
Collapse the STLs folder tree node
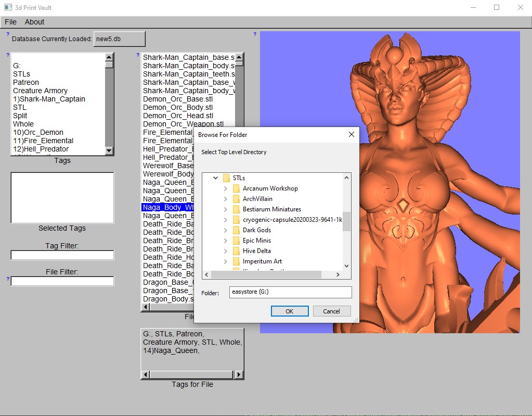point(215,178)
